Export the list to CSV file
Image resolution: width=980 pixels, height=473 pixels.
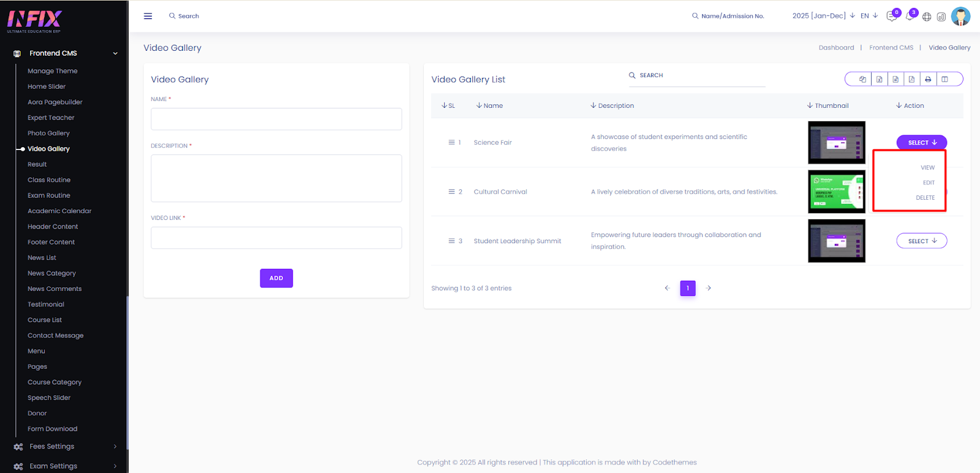[895, 79]
